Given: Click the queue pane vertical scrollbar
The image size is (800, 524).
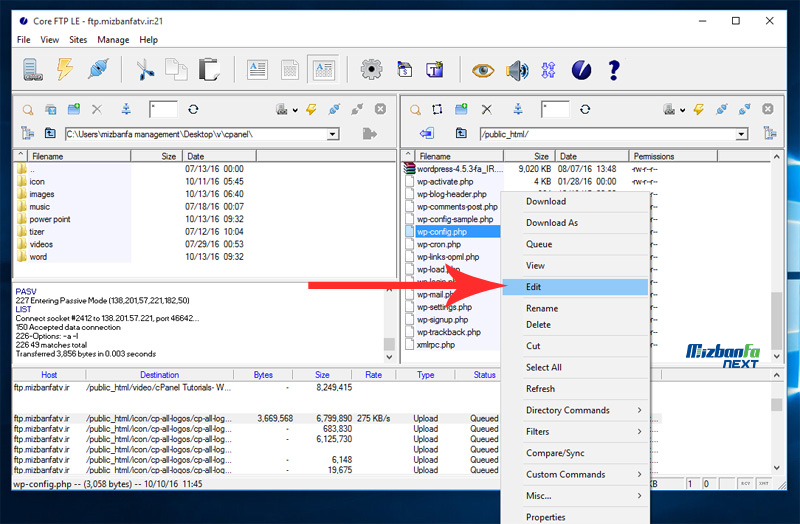Looking at the screenshot, I should (x=777, y=404).
